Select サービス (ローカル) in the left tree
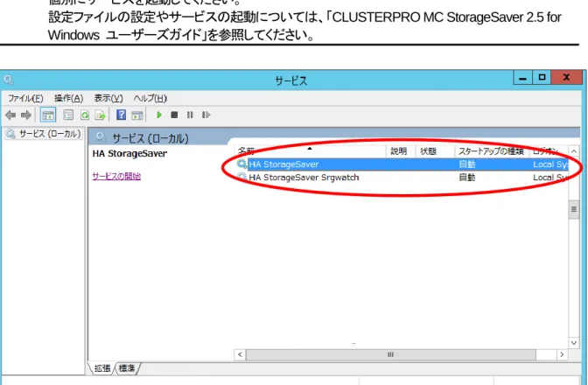The image size is (588, 385). (x=44, y=134)
